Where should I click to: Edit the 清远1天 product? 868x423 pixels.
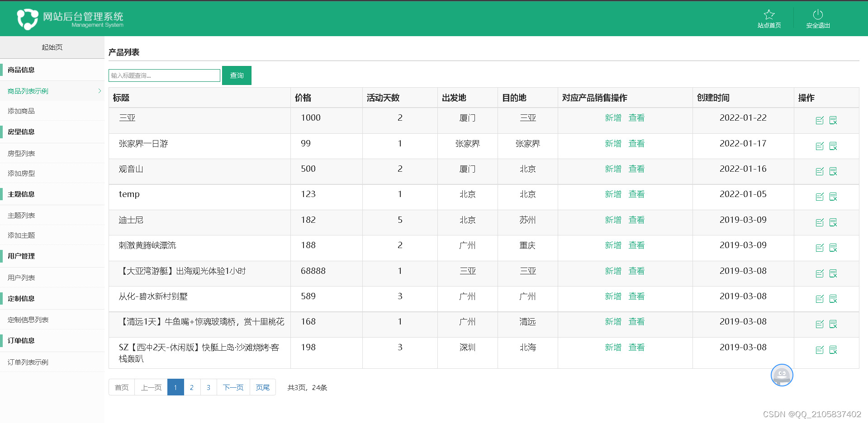(x=820, y=324)
